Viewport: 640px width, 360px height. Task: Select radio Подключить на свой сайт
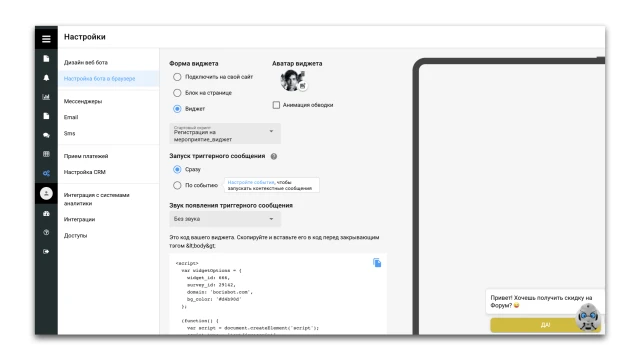[x=177, y=77]
